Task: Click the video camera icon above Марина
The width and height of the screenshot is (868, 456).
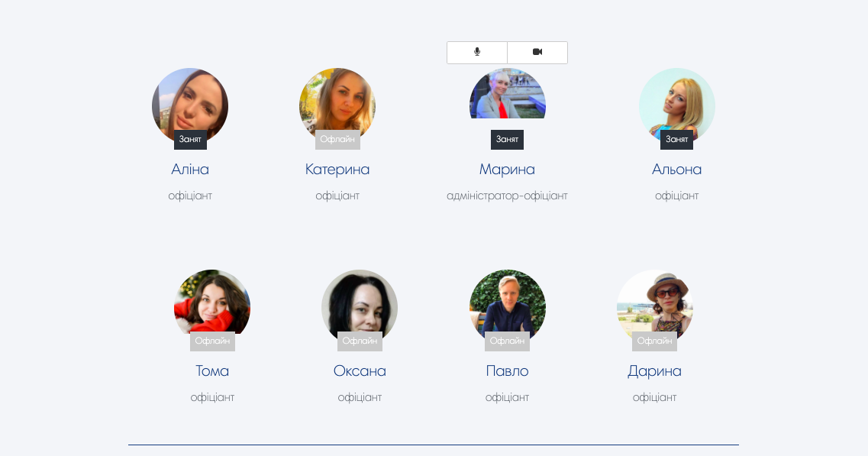Action: [x=537, y=52]
